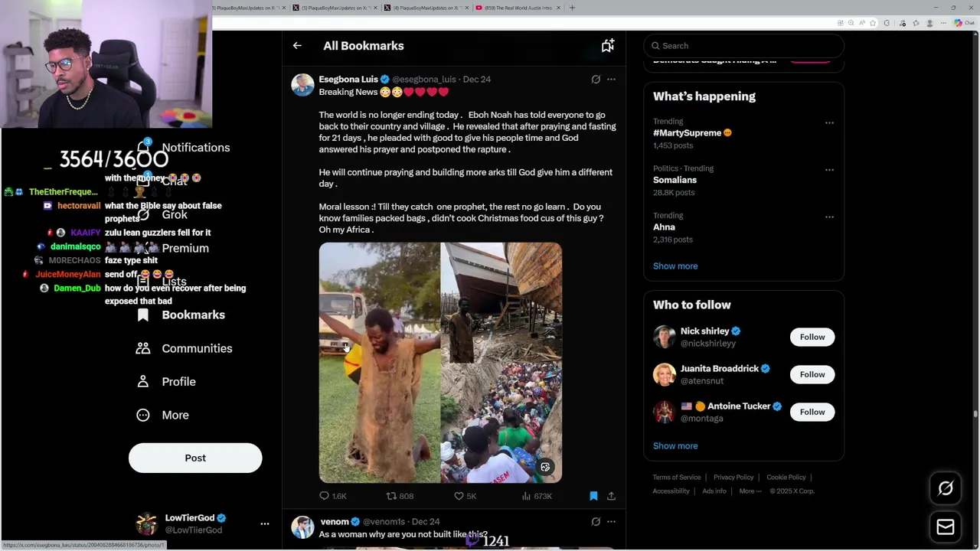Open Juanita Broaddrick avatar
This screenshot has height=551, width=980.
665,374
